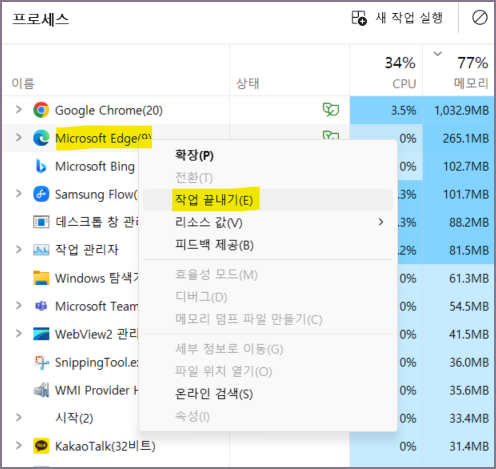Expand the 작업 관리자 process group

coord(19,249)
